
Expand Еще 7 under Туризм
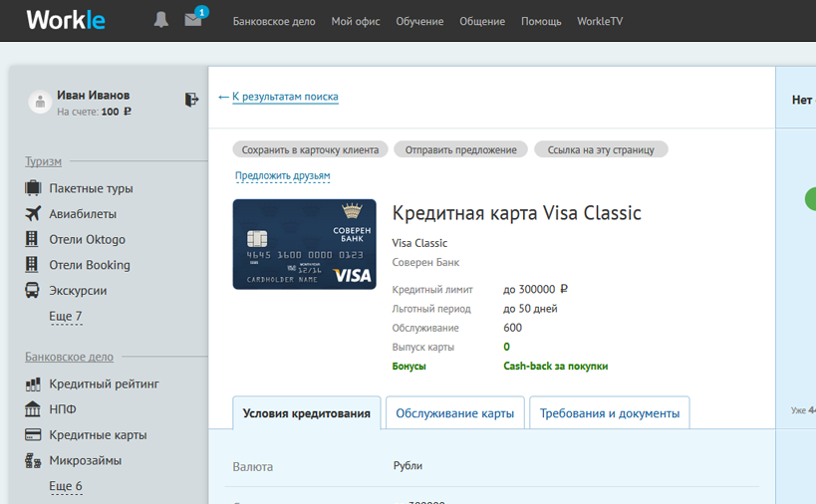66,316
